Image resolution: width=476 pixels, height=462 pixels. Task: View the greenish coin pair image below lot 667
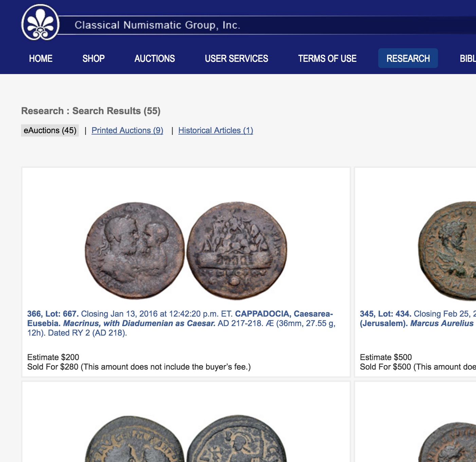(x=186, y=438)
